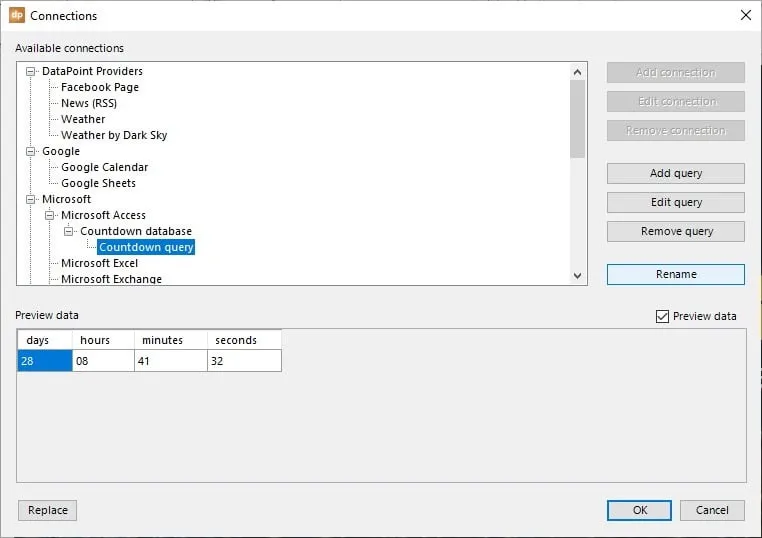Viewport: 762px width, 538px height.
Task: Click the tree scrollbar up arrow
Action: coord(577,72)
